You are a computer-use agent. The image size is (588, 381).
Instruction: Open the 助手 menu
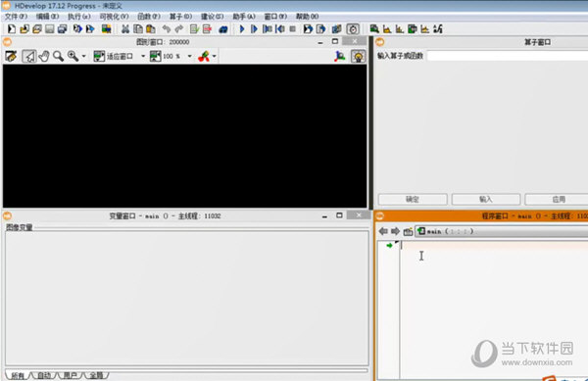[244, 17]
